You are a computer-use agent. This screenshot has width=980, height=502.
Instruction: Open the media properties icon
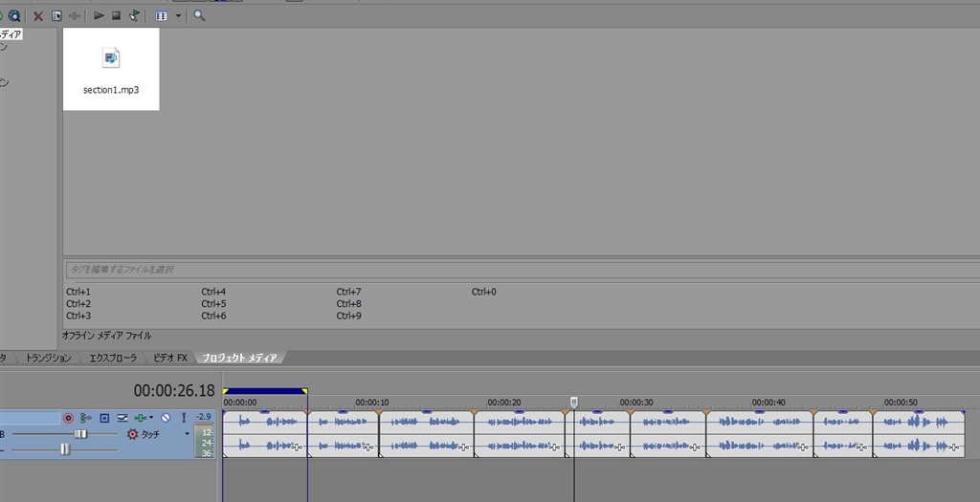click(56, 15)
